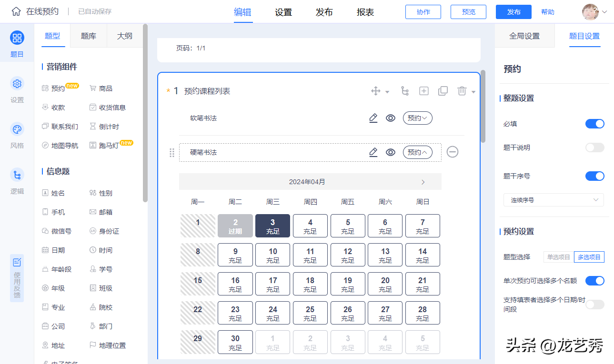
Task: Click the logic branch icon in question toolbar
Action: tap(405, 91)
